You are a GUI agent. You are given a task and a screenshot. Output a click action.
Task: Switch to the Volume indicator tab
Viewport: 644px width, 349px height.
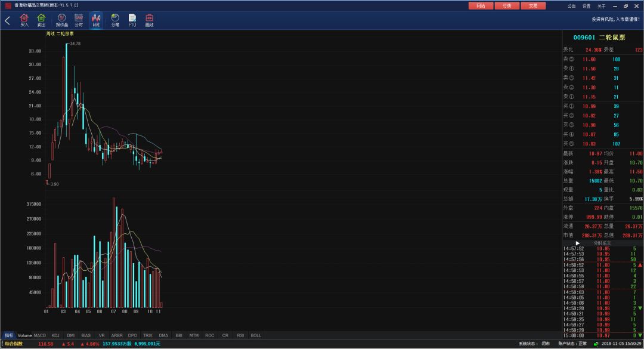coord(24,335)
